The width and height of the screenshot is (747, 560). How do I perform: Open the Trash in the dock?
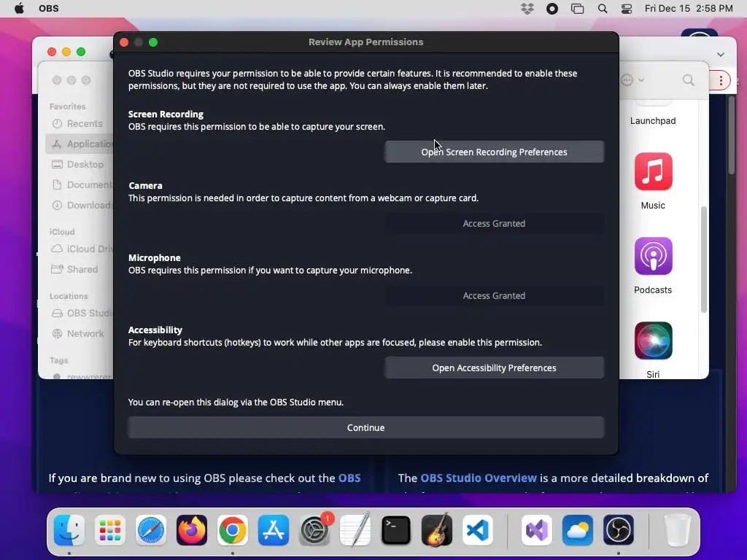[677, 530]
